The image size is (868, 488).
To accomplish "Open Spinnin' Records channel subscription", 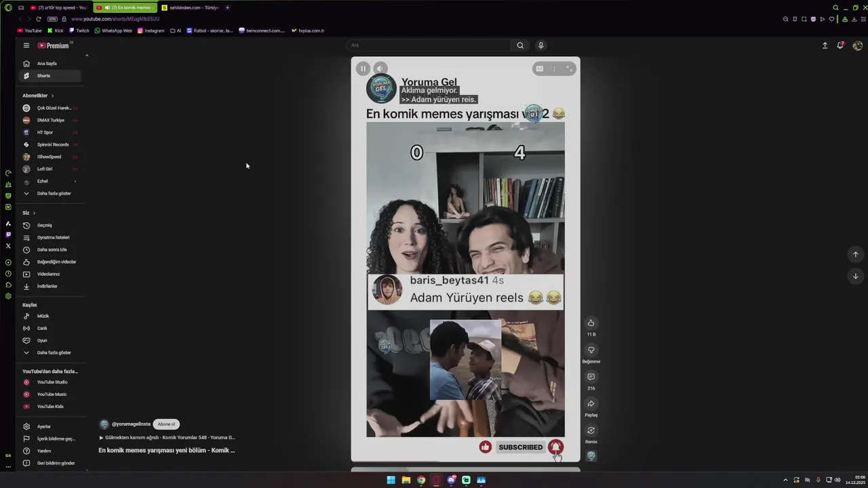I will (x=50, y=144).
